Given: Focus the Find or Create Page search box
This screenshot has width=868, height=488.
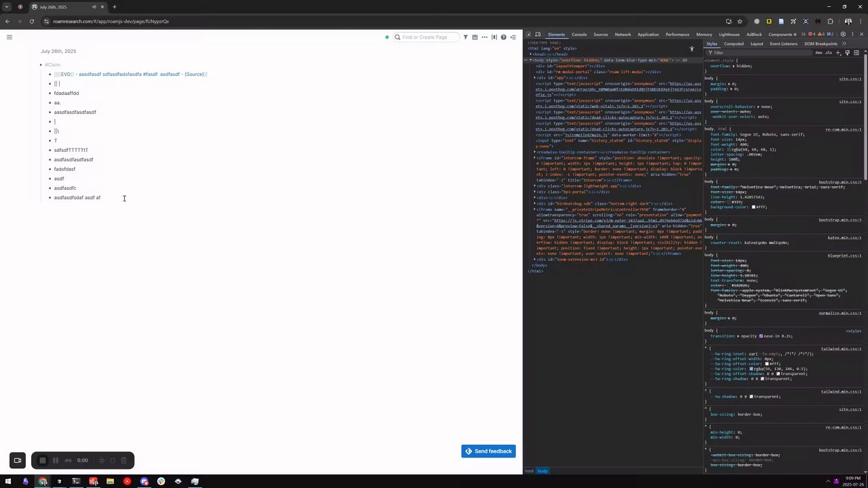Looking at the screenshot, I should [426, 37].
